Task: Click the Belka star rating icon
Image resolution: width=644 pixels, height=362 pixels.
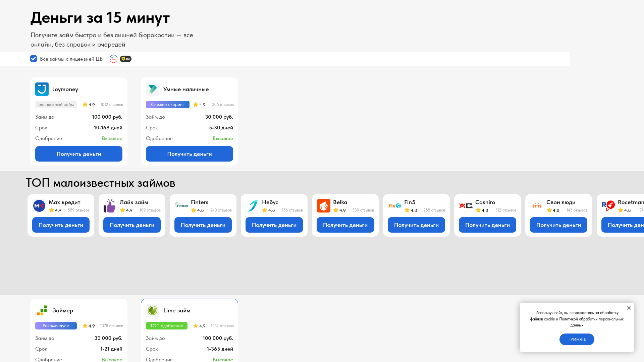Action: 336,210
